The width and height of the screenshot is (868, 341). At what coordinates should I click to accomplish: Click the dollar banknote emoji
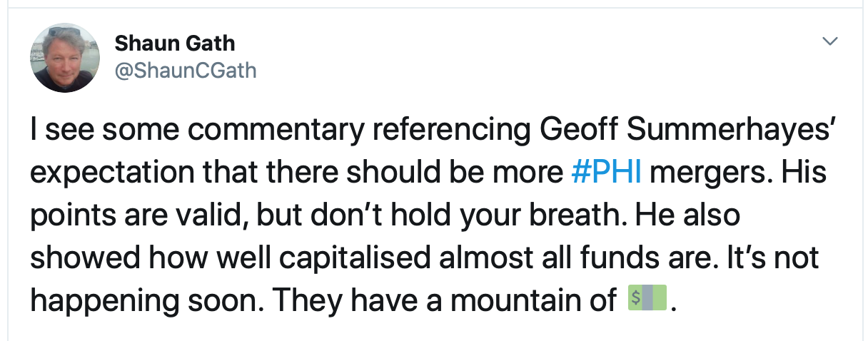[646, 298]
